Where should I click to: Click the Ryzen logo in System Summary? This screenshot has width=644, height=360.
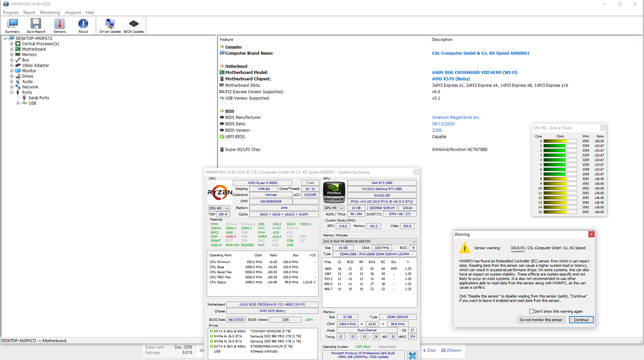(x=220, y=192)
